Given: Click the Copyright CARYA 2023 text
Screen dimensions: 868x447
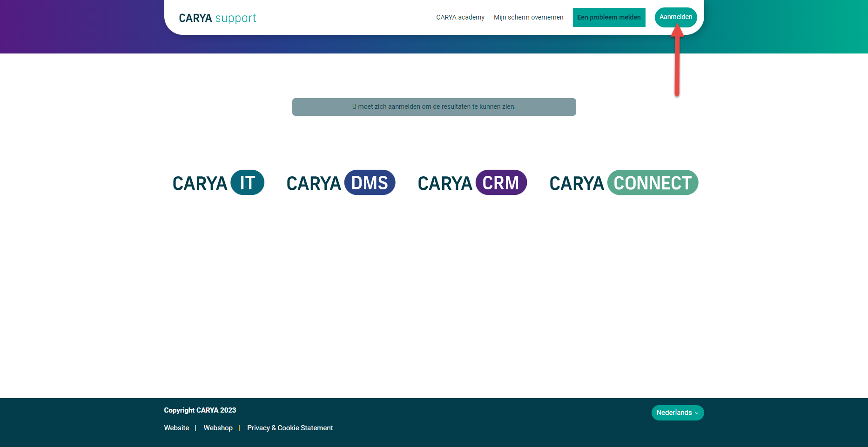Looking at the screenshot, I should tap(200, 410).
